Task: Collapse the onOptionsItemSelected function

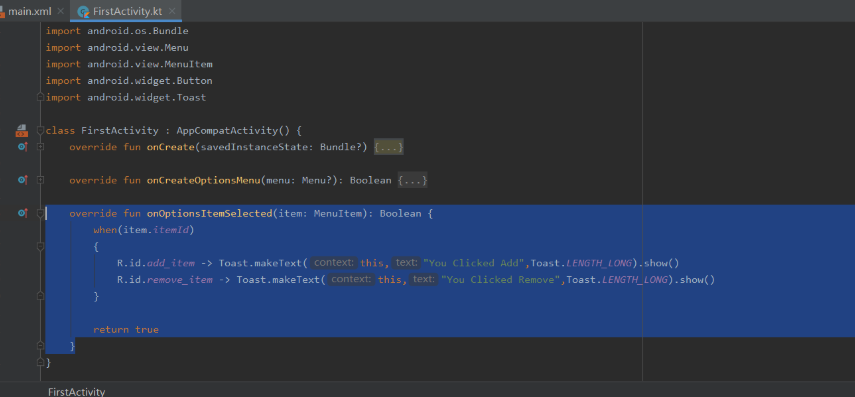Action: [40, 214]
